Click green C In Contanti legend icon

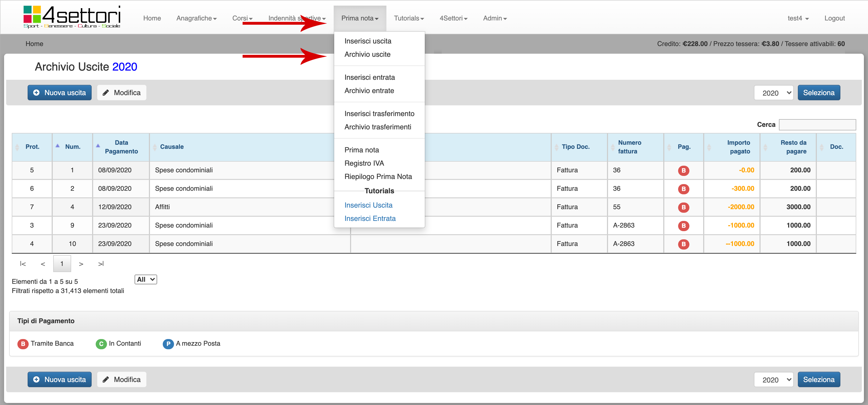[x=101, y=344]
